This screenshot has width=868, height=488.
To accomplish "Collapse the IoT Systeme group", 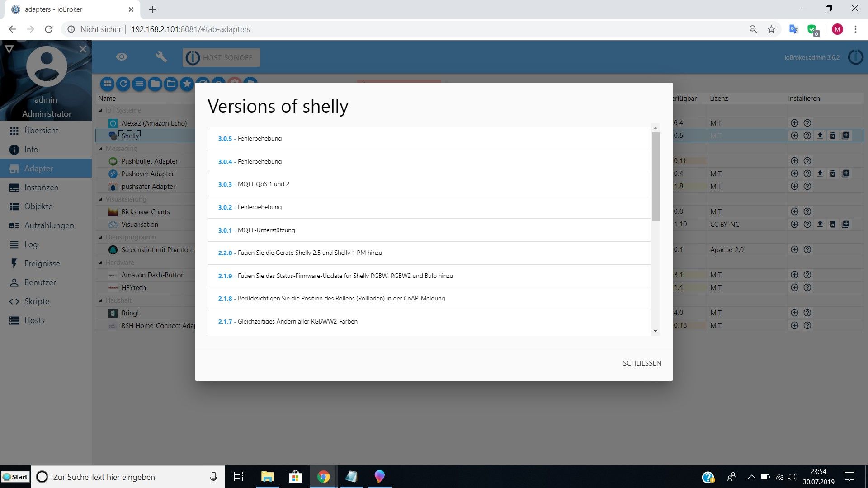I will (101, 110).
